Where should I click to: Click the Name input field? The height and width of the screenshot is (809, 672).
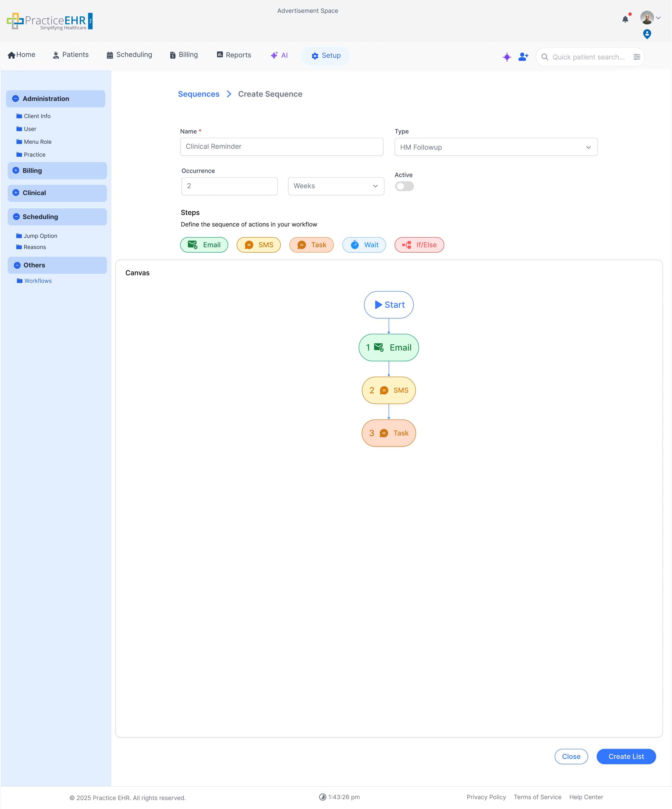(x=281, y=147)
